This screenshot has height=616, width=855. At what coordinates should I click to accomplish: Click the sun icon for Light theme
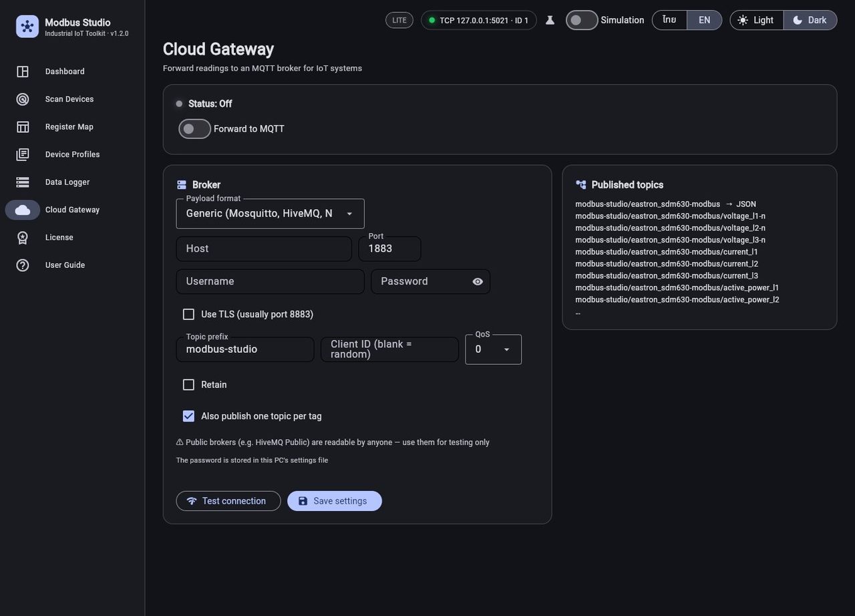[x=743, y=20]
